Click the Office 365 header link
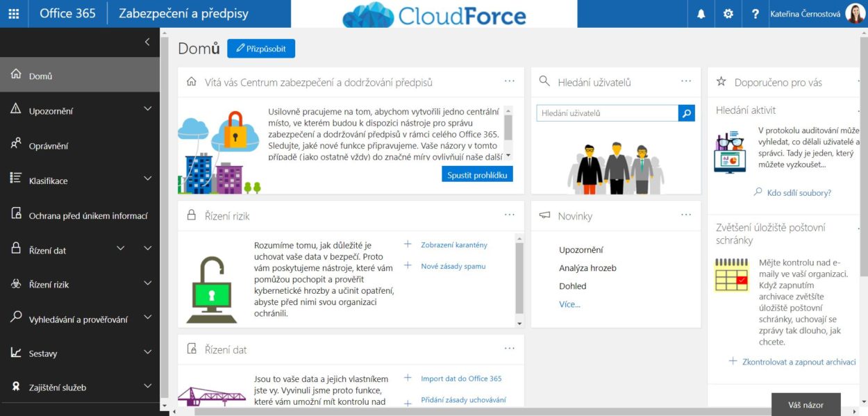Screen dimensions: 868x416 tap(67, 14)
